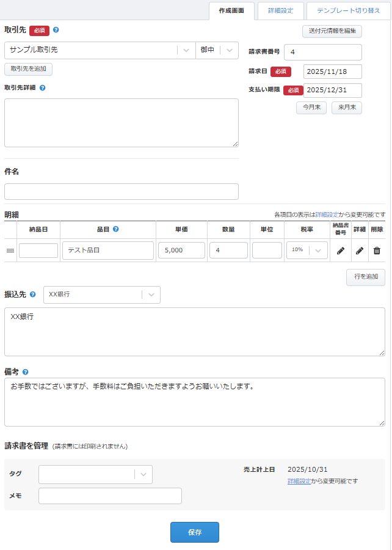Click the help icon next to 振込先
392x550 pixels.
33,295
